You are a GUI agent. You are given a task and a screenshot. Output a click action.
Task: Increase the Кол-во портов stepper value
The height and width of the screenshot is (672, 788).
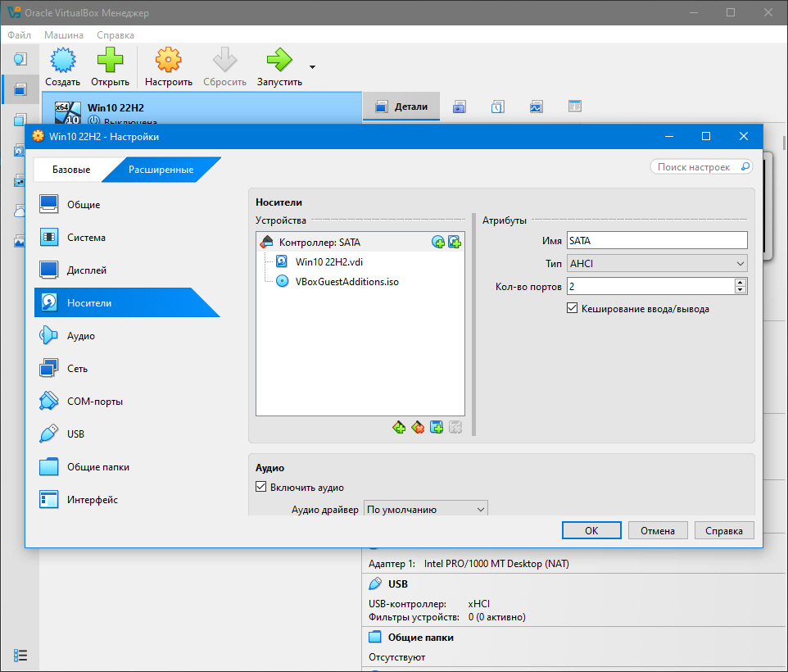point(740,283)
